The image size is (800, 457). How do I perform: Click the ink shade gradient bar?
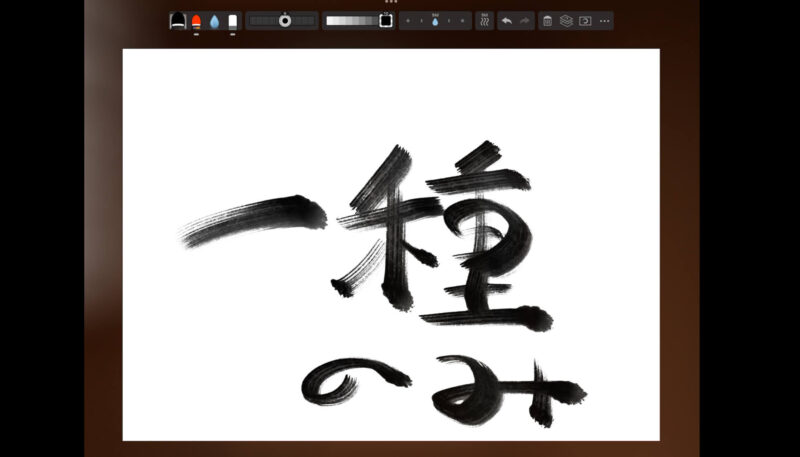pyautogui.click(x=352, y=21)
